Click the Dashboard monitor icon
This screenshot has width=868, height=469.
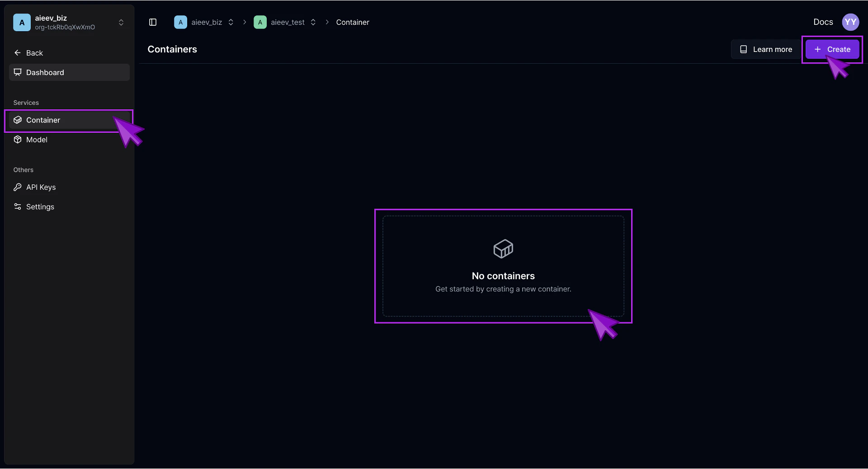click(x=18, y=72)
